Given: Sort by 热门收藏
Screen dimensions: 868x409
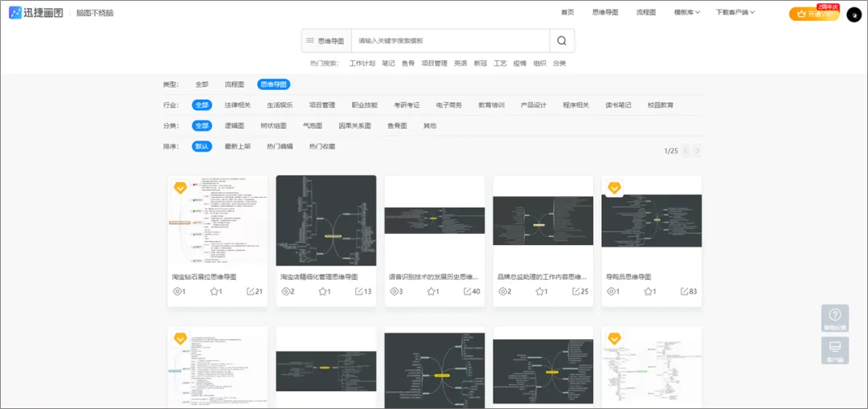Looking at the screenshot, I should pyautogui.click(x=322, y=147).
